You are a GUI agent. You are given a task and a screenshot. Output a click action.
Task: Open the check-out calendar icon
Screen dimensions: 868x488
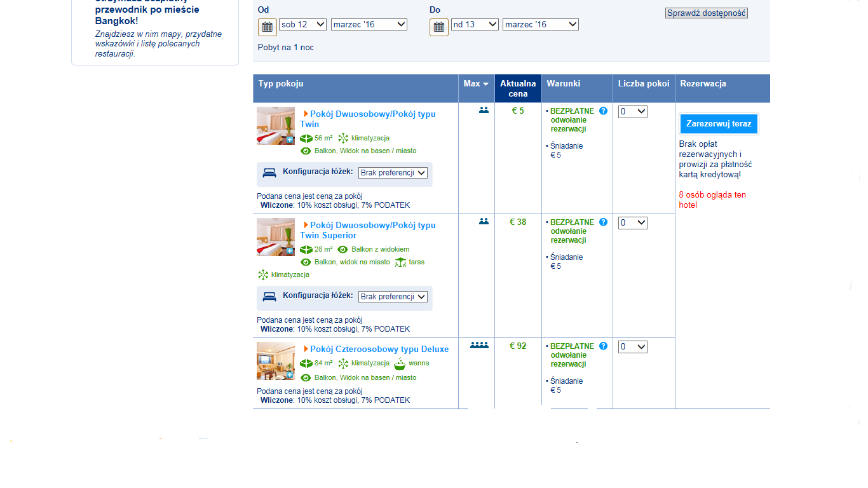(439, 27)
